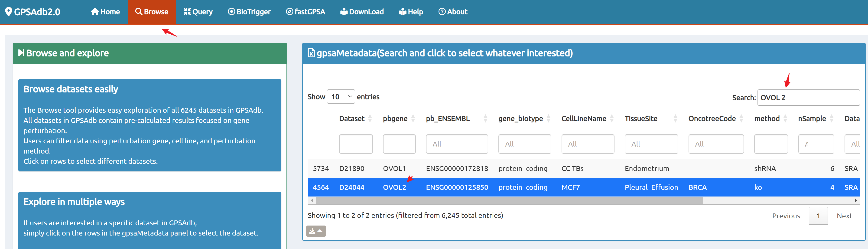
Task: Open the fastGPSA tab
Action: [x=305, y=12]
